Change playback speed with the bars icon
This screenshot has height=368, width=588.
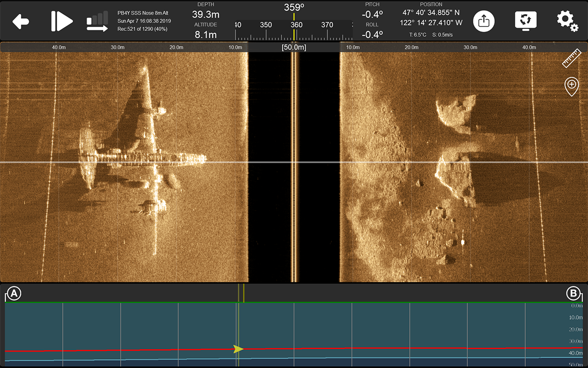point(97,22)
